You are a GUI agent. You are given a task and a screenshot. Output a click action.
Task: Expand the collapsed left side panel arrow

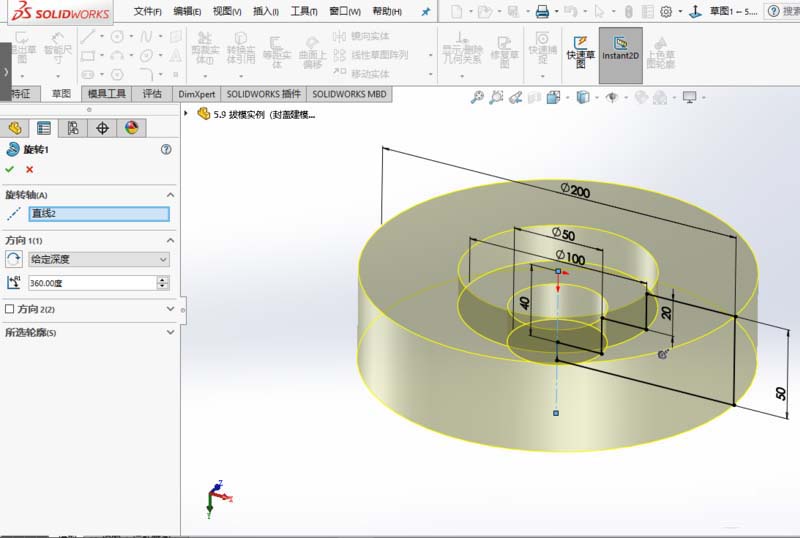click(x=5, y=71)
